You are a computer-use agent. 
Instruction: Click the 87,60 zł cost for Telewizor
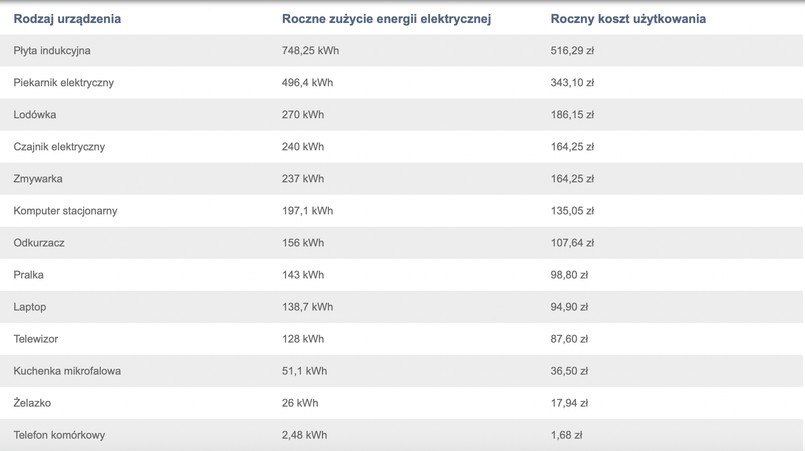570,338
